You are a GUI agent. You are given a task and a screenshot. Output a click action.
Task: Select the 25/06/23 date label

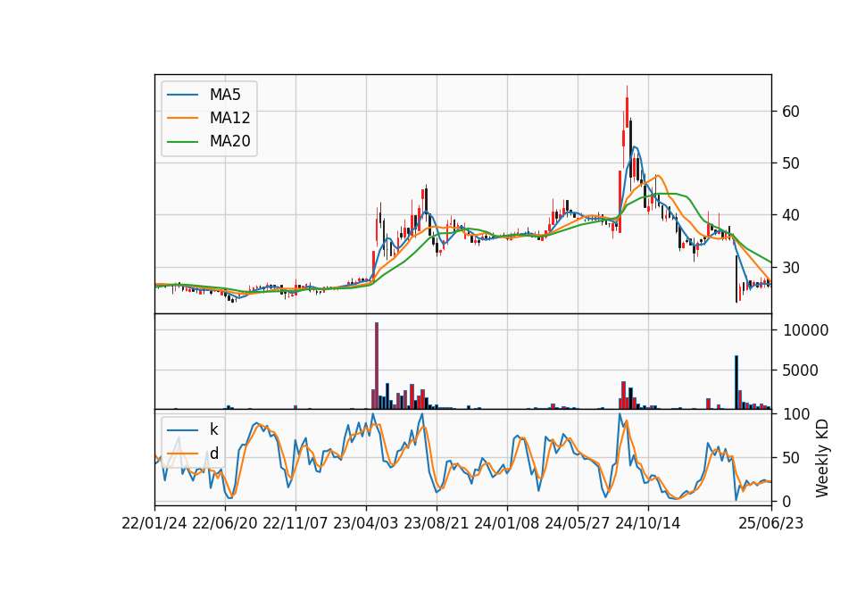(x=771, y=523)
